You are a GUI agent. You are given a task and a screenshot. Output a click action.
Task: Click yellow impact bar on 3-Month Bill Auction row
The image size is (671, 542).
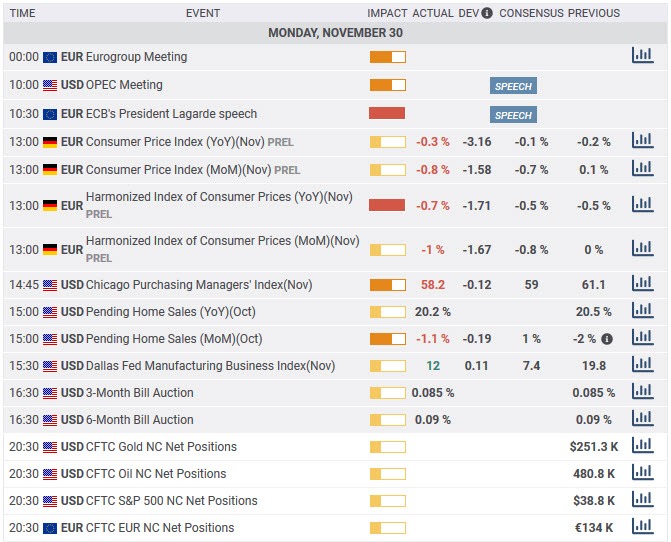tap(388, 393)
